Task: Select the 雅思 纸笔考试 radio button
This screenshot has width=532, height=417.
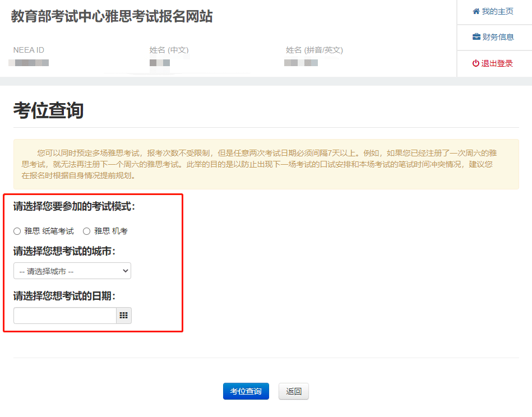Action: [x=17, y=231]
